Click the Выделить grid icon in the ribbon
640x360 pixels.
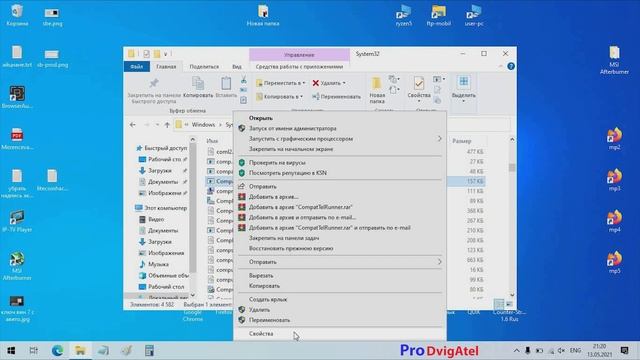tap(464, 82)
